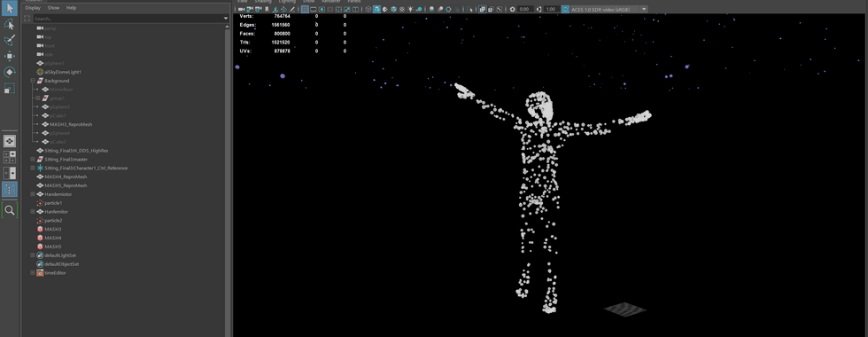Viewport: 868px width, 337px height.
Task: Click the Gamma reset icon
Action: click(x=539, y=10)
